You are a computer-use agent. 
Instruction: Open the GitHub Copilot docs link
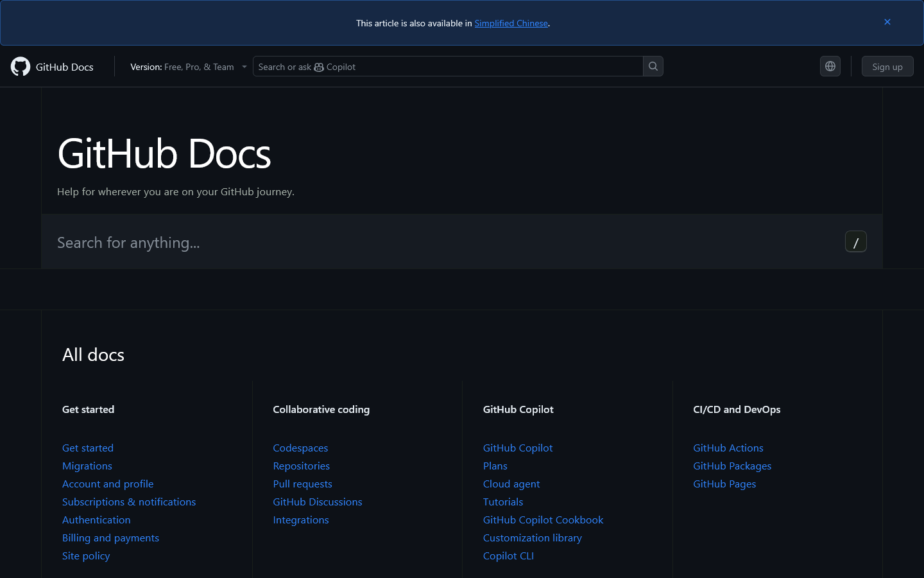pos(518,448)
